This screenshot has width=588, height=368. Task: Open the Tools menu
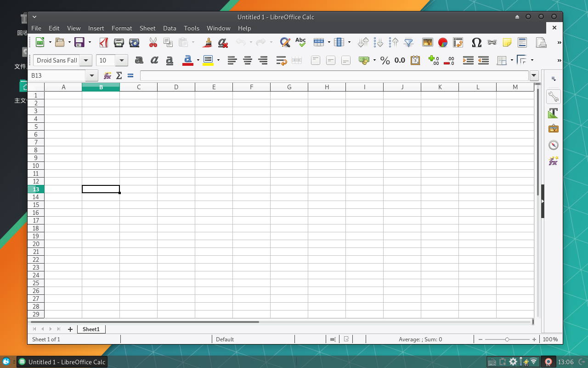(192, 28)
